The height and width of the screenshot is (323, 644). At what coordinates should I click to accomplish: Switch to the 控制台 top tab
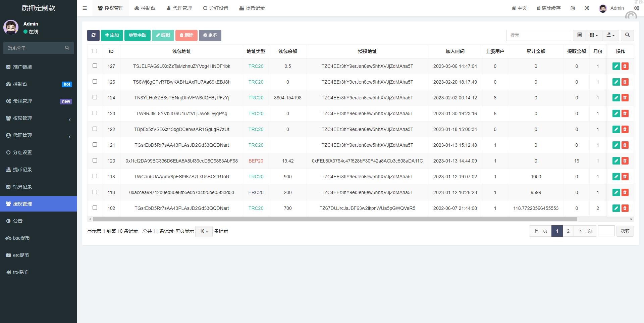(x=145, y=8)
